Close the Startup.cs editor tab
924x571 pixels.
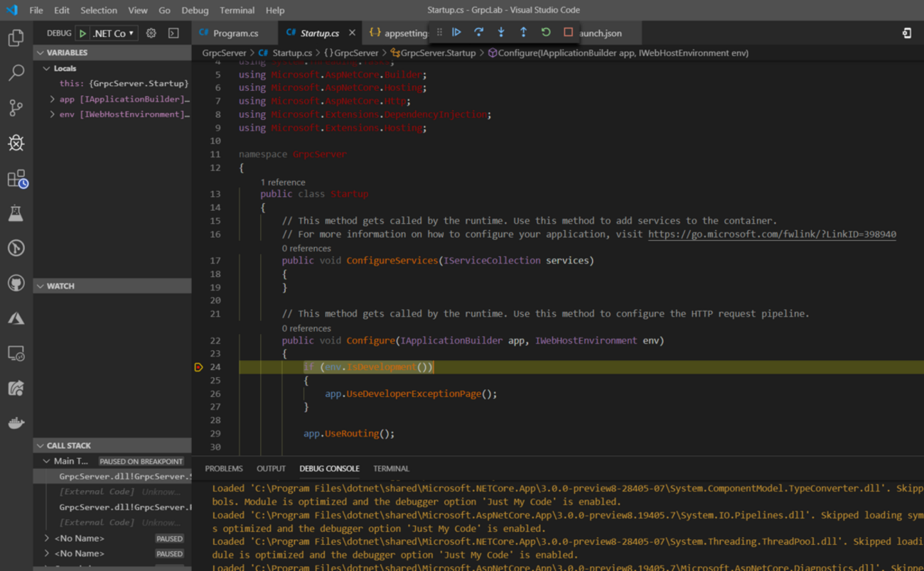click(x=352, y=33)
